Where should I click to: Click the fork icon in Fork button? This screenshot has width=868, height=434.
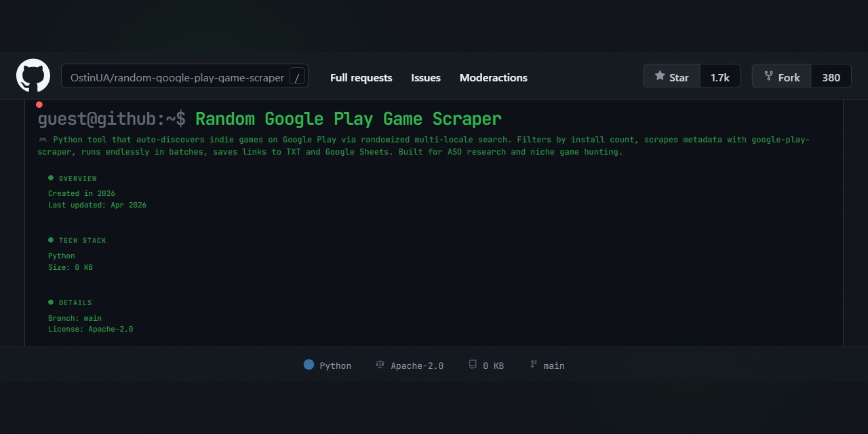[768, 76]
